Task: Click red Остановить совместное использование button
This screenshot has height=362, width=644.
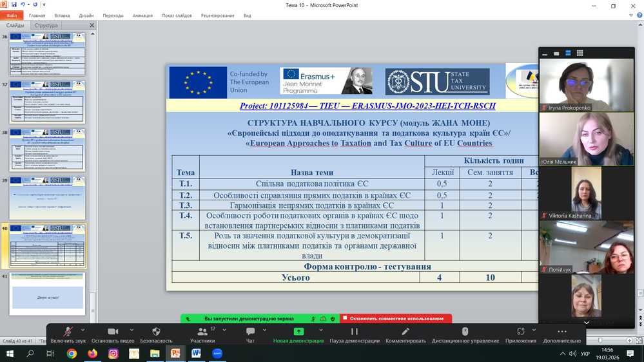Action: pos(396,318)
